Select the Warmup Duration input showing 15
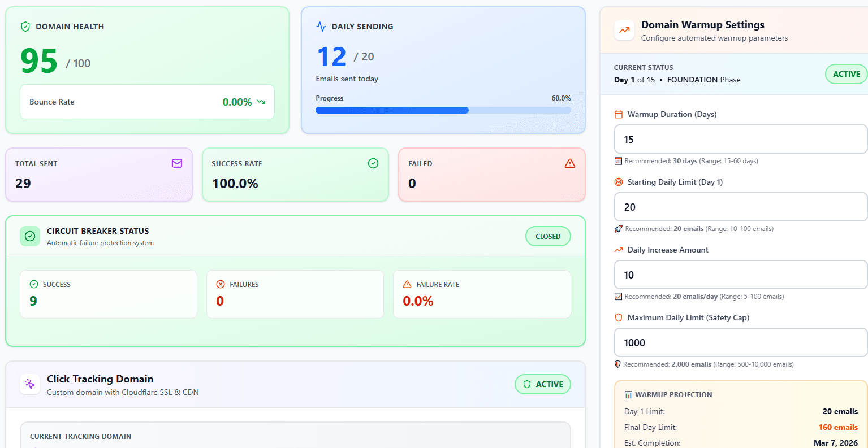 740,139
